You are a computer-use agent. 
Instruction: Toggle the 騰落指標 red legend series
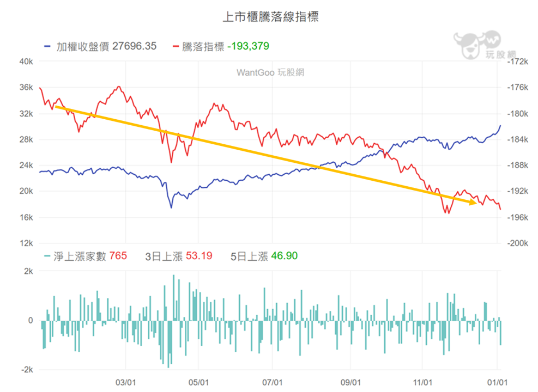click(x=221, y=46)
